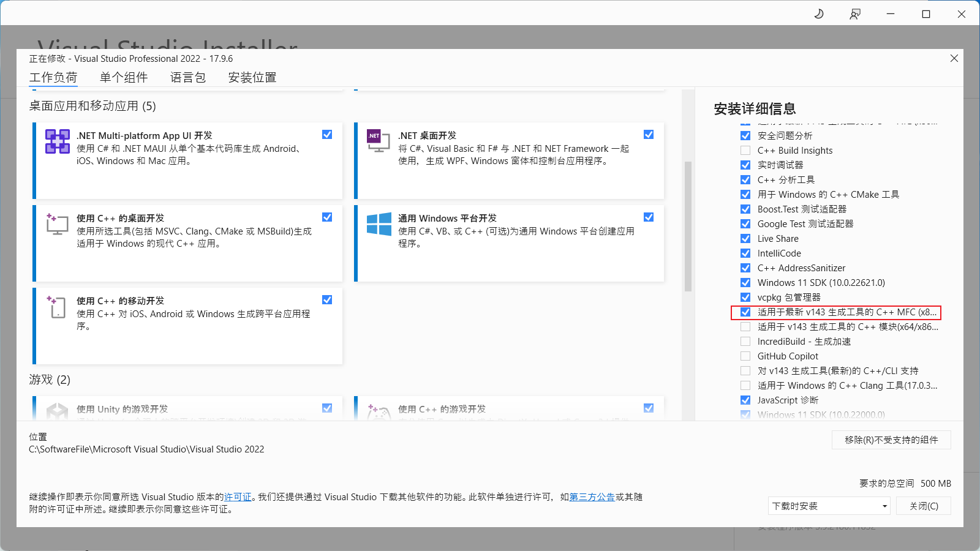
Task: Toggle dark theme moon icon
Action: tap(819, 14)
